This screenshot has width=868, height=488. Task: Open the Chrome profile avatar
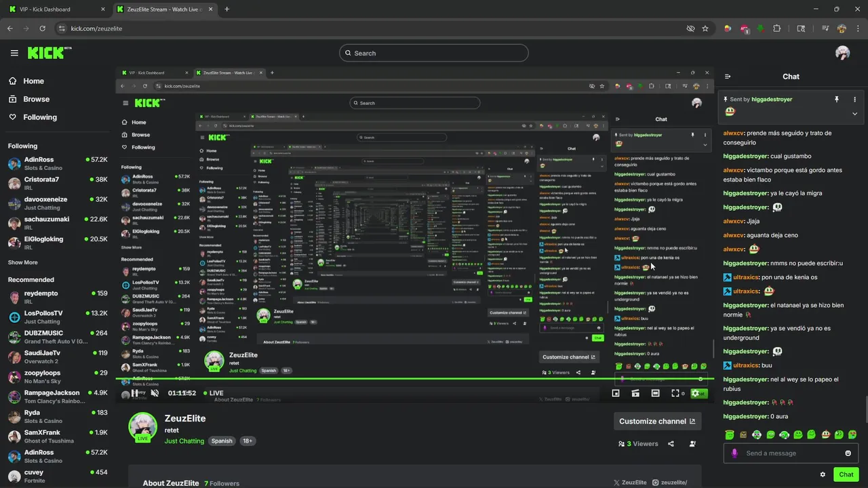click(x=842, y=28)
